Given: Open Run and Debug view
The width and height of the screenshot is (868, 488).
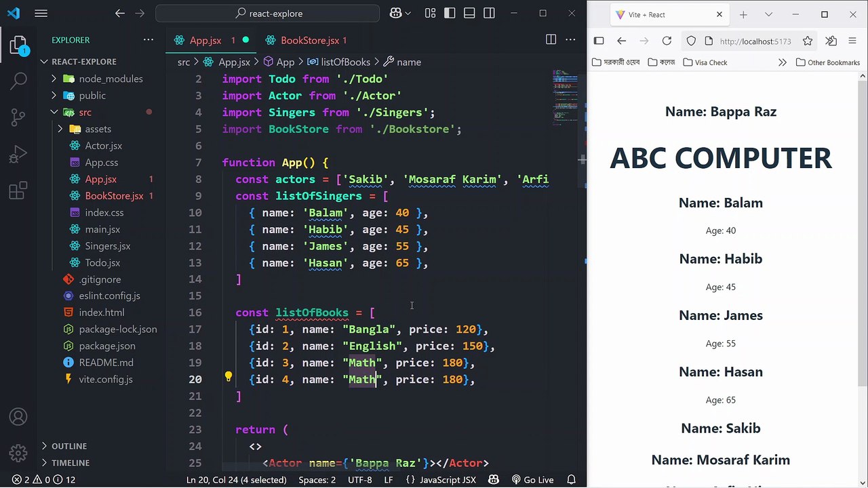Looking at the screenshot, I should tap(19, 155).
